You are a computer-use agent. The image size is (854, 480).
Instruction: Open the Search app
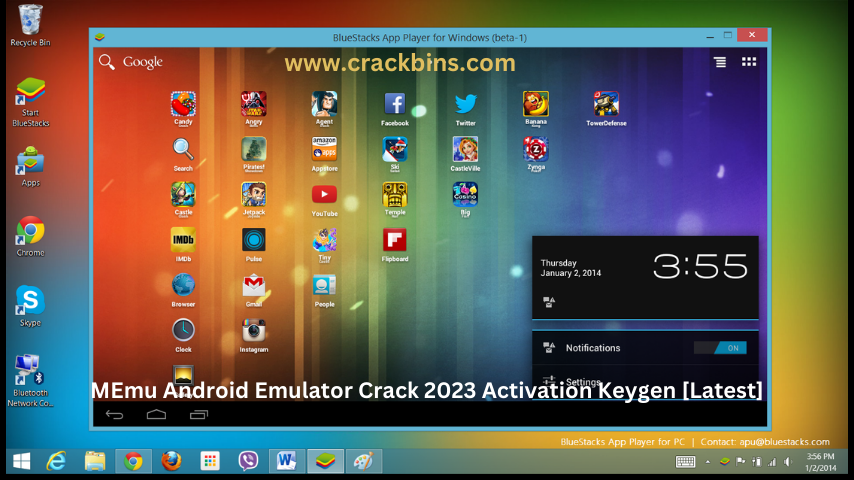click(x=183, y=150)
